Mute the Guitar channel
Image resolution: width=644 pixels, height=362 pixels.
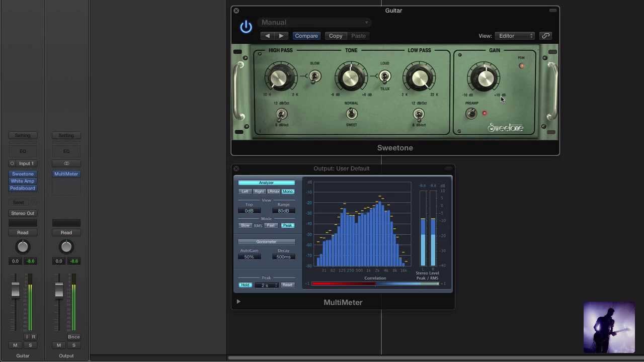(x=15, y=345)
